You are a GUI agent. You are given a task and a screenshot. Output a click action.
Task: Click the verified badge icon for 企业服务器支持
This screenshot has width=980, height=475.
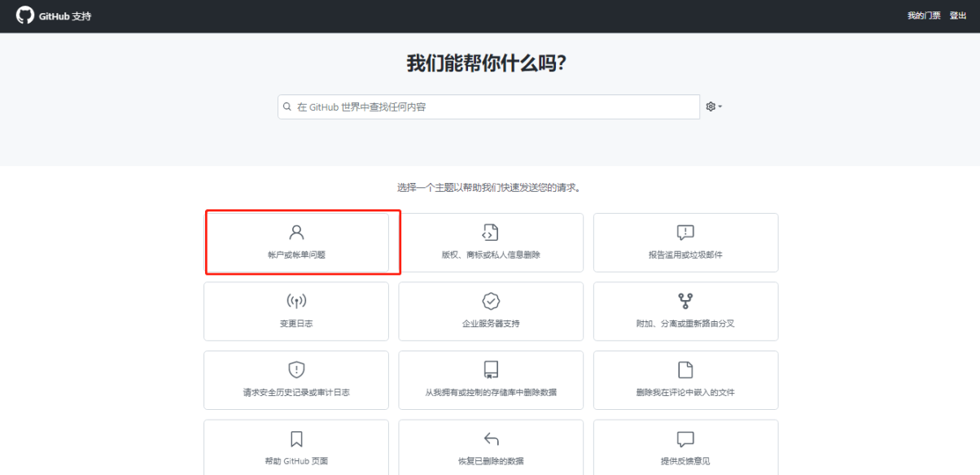pos(490,302)
